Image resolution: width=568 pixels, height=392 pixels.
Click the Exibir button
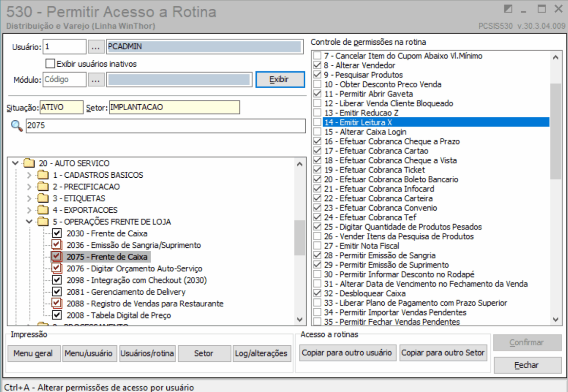(x=280, y=80)
